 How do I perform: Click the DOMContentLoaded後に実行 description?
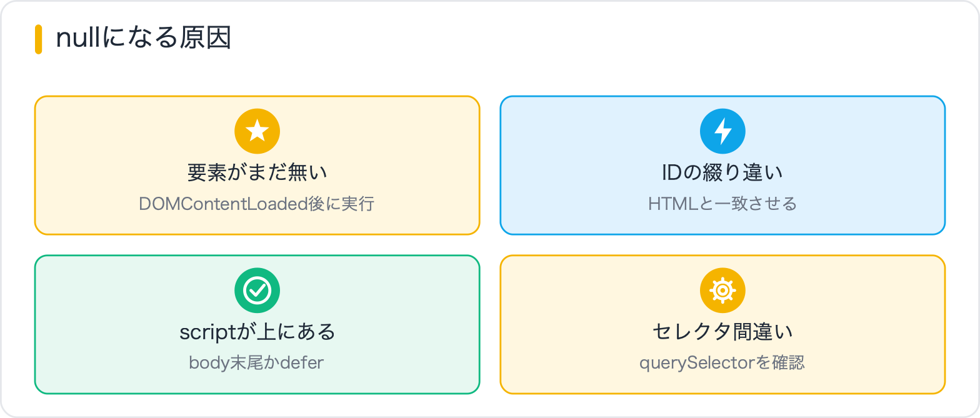(257, 204)
